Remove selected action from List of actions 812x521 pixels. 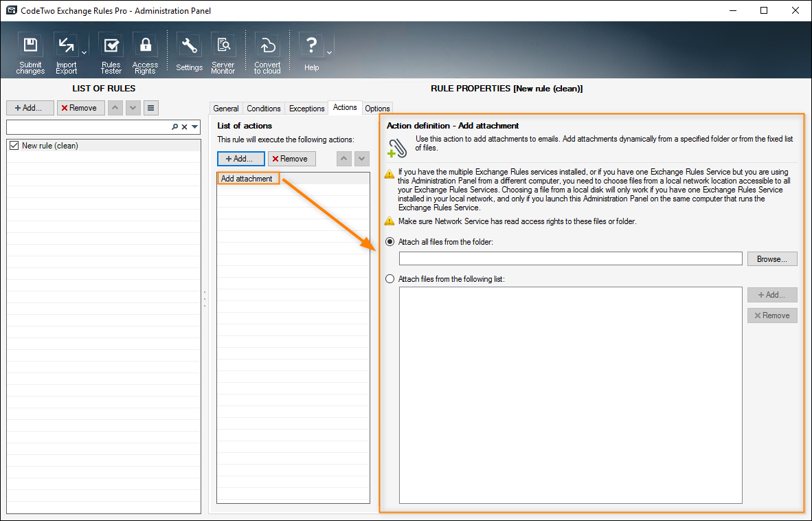tap(291, 159)
